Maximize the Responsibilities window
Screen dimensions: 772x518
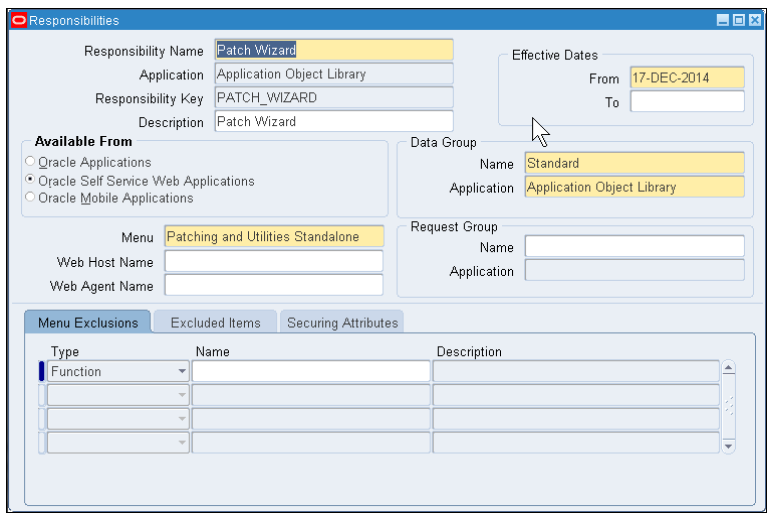739,20
